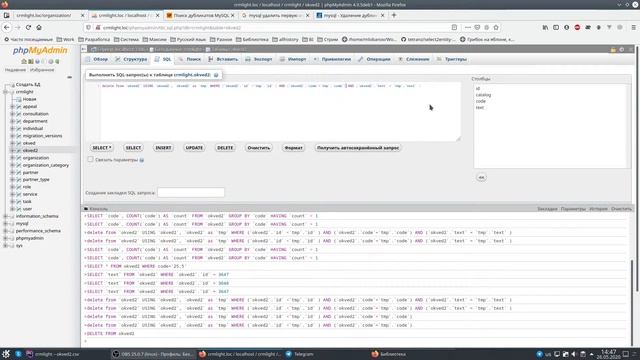This screenshot has width=640, height=360.
Task: Expand the information_schema database
Action: (x=5, y=216)
